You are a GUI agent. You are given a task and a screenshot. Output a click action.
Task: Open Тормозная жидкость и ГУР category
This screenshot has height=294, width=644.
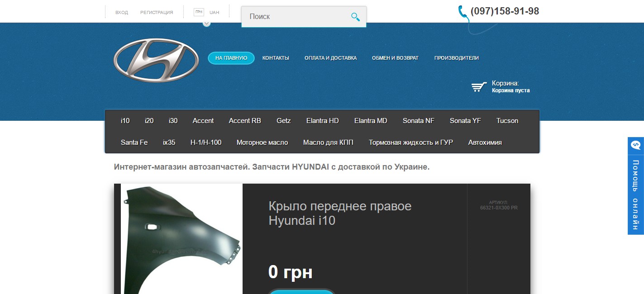pyautogui.click(x=411, y=142)
